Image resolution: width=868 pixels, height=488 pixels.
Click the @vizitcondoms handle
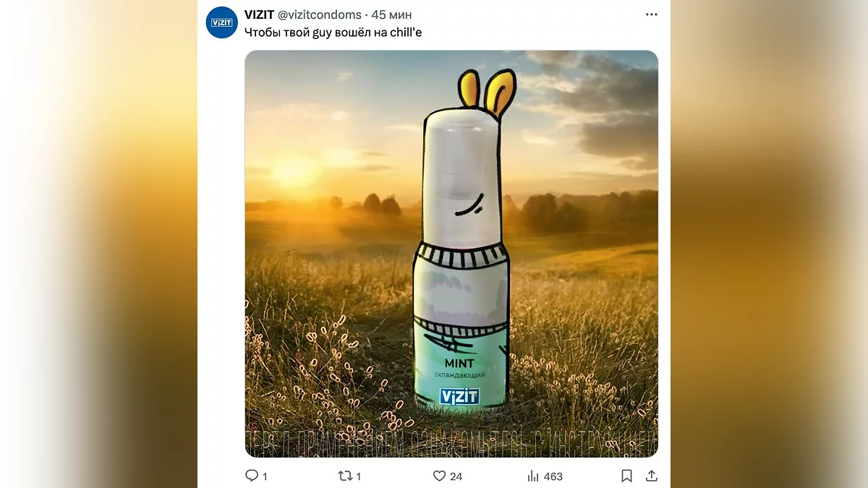[x=320, y=14]
